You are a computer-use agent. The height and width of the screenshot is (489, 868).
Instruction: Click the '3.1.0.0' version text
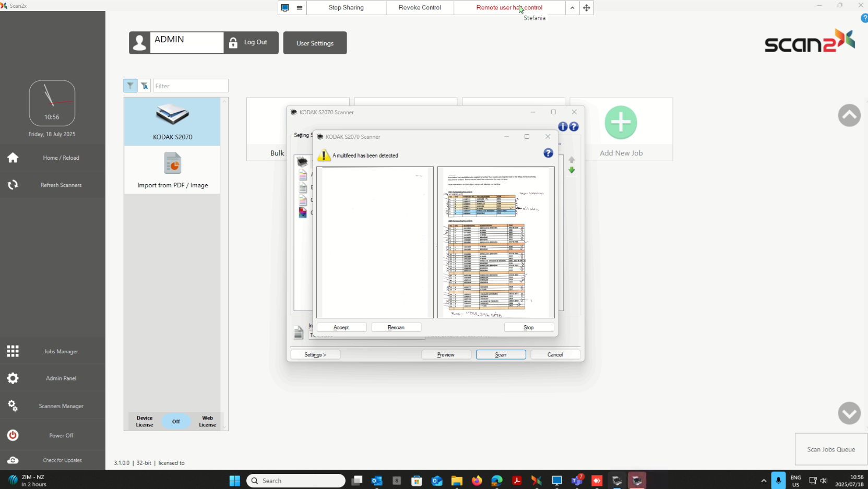point(122,463)
